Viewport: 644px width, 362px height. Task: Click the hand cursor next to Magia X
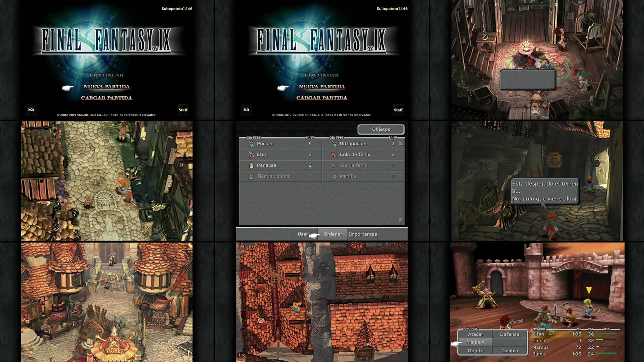(x=457, y=343)
